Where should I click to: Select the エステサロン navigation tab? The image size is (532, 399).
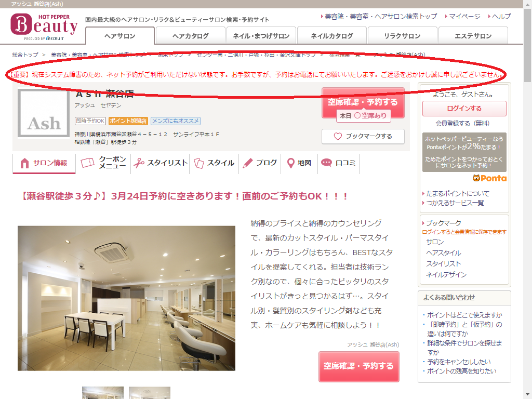tap(473, 36)
